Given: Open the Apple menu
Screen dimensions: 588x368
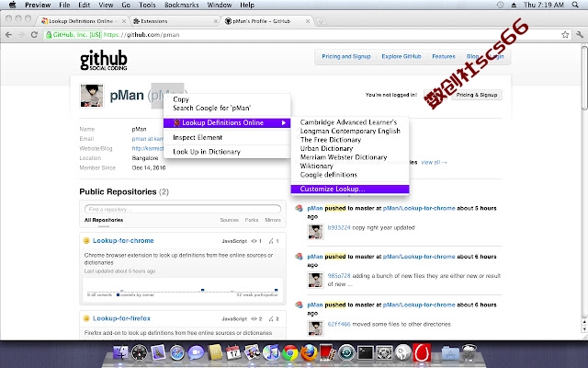Looking at the screenshot, I should [12, 5].
